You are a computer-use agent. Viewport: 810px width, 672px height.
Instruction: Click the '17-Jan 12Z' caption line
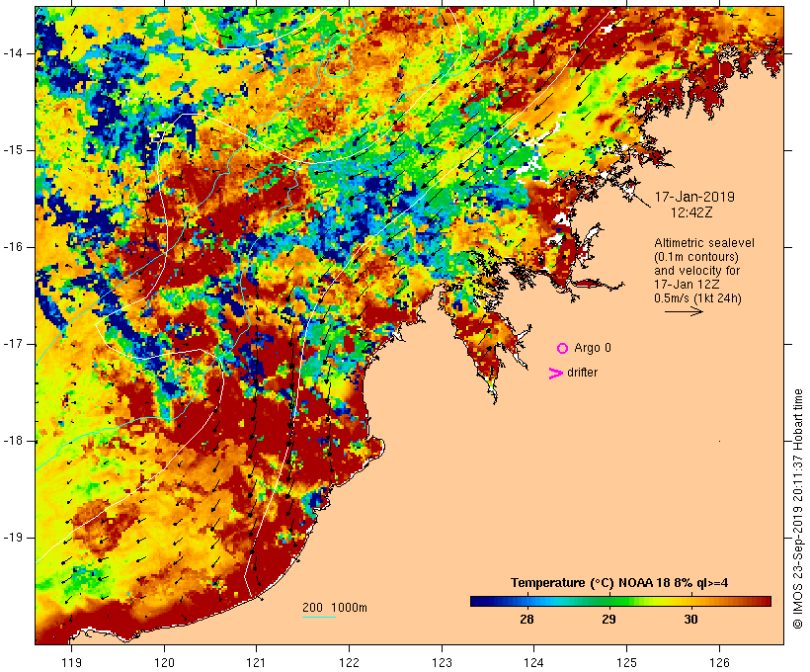688,285
